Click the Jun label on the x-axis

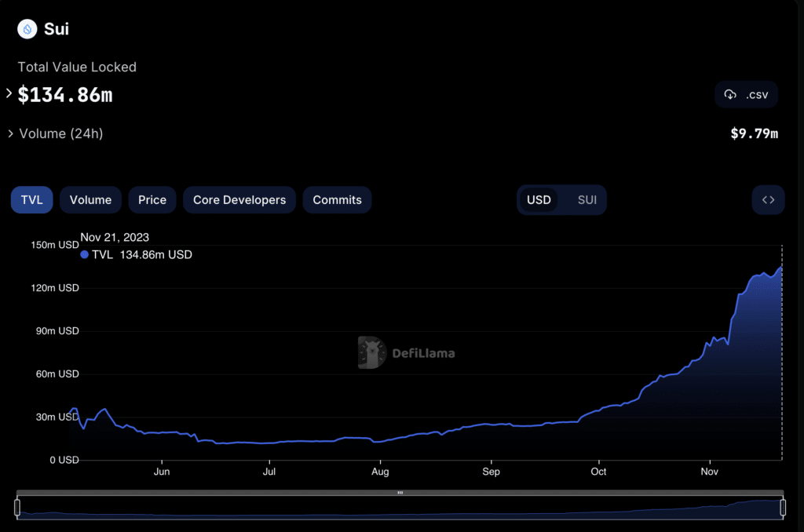(x=162, y=472)
